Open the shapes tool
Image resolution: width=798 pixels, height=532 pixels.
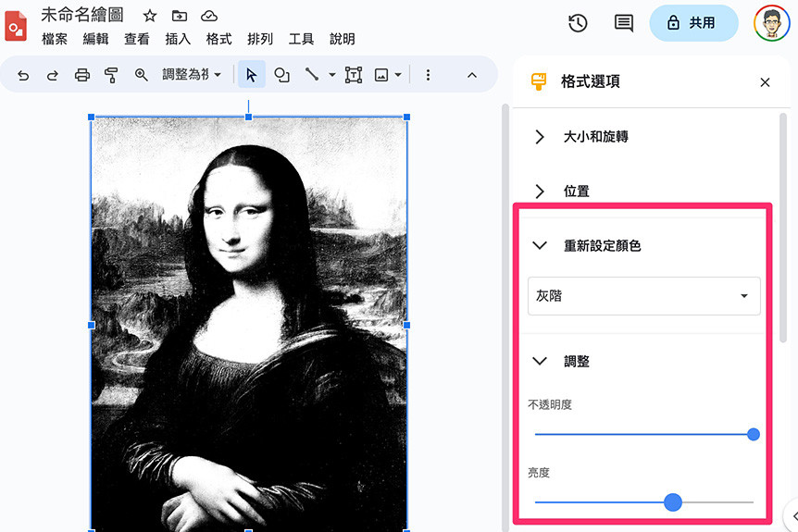[281, 75]
